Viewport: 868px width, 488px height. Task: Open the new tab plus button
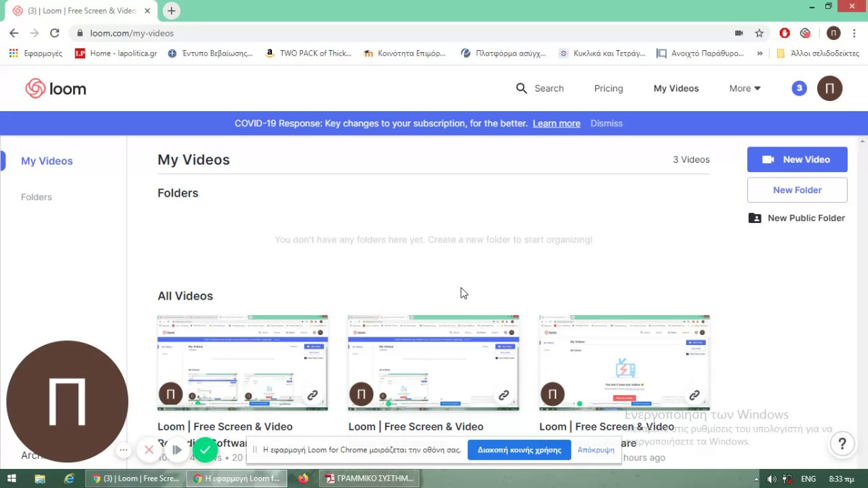172,11
